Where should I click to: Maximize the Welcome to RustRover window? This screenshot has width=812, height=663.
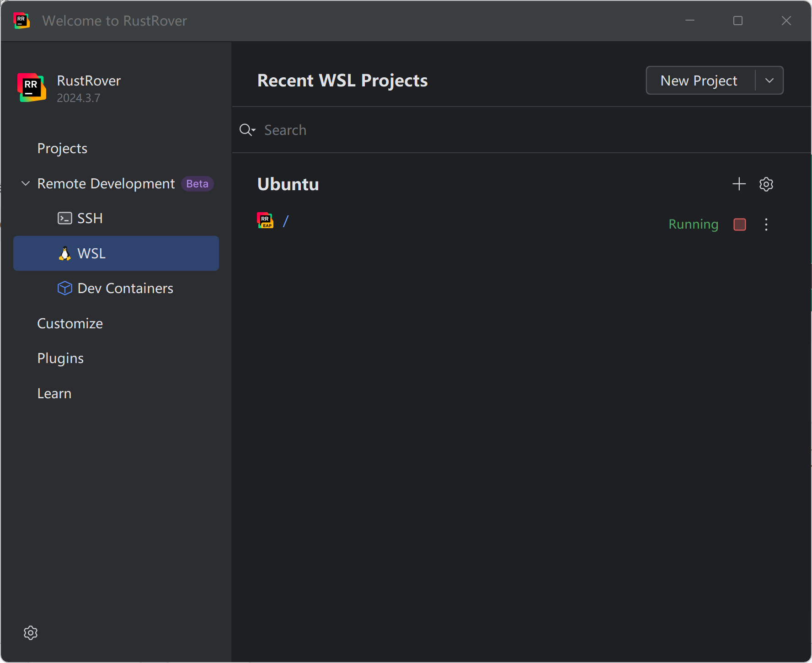coord(737,21)
